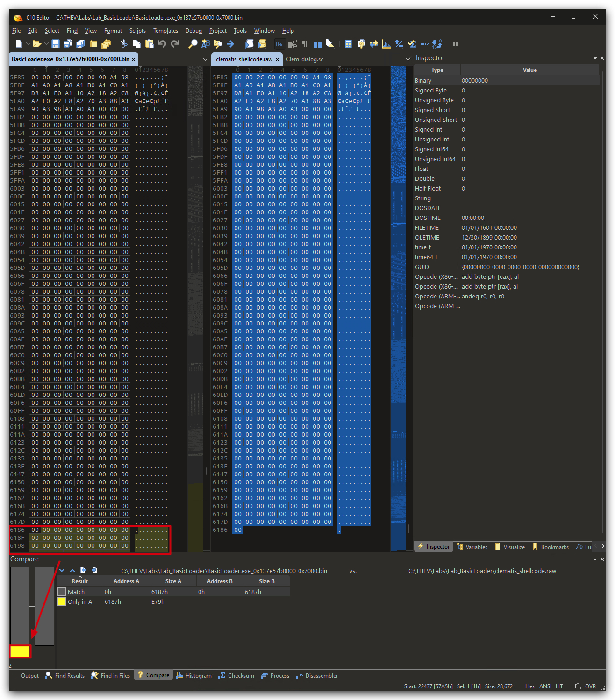Open the Histogram toolbar icon
This screenshot has width=615, height=700.
coord(386,44)
